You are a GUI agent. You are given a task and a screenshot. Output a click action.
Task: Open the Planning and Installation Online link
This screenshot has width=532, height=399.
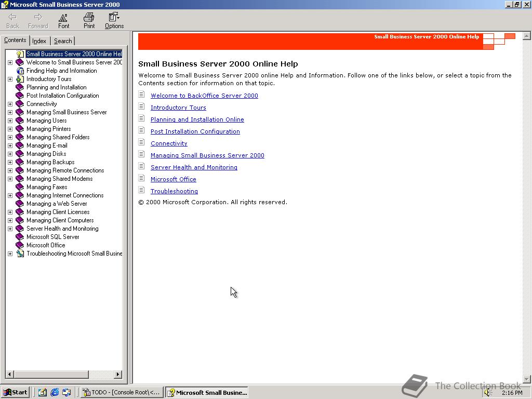coord(197,119)
